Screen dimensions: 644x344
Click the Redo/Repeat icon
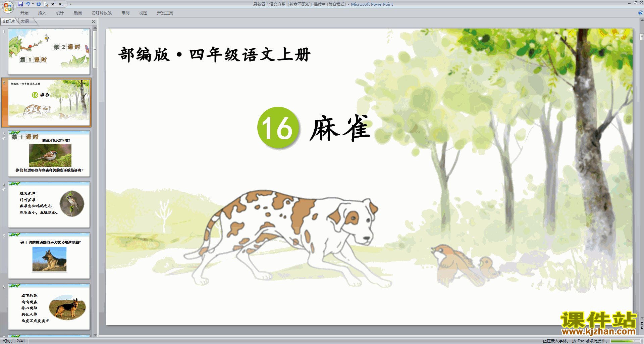(x=39, y=4)
